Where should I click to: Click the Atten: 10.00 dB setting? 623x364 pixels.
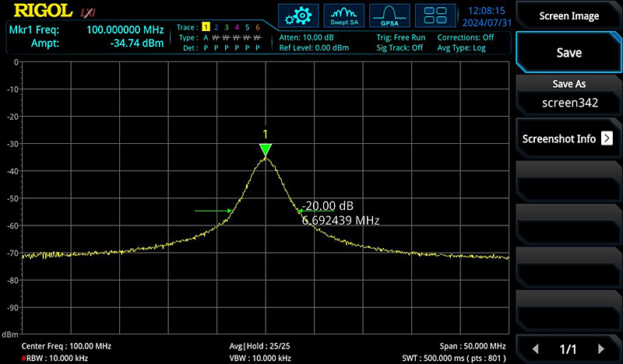[306, 37]
